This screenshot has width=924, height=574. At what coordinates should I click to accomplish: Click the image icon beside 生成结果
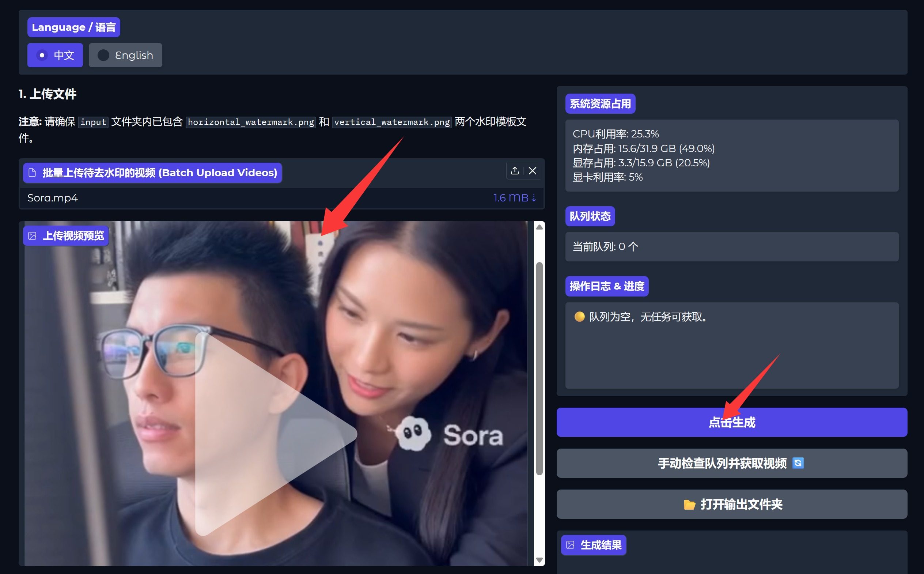pyautogui.click(x=570, y=545)
